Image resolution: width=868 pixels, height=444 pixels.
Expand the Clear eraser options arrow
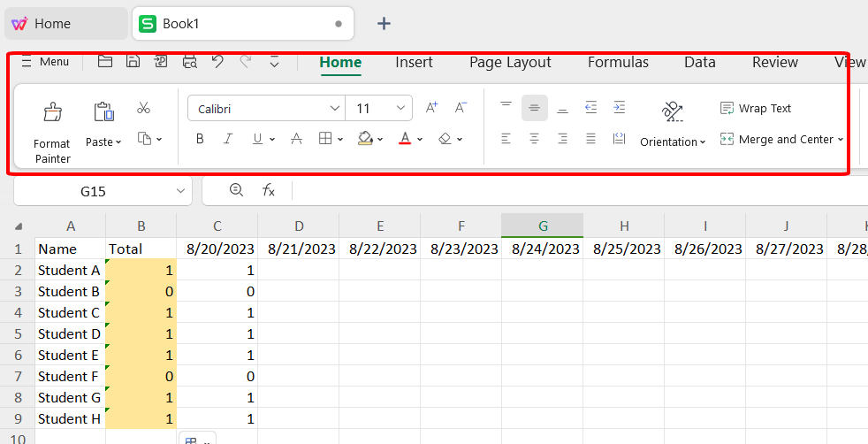click(x=460, y=140)
